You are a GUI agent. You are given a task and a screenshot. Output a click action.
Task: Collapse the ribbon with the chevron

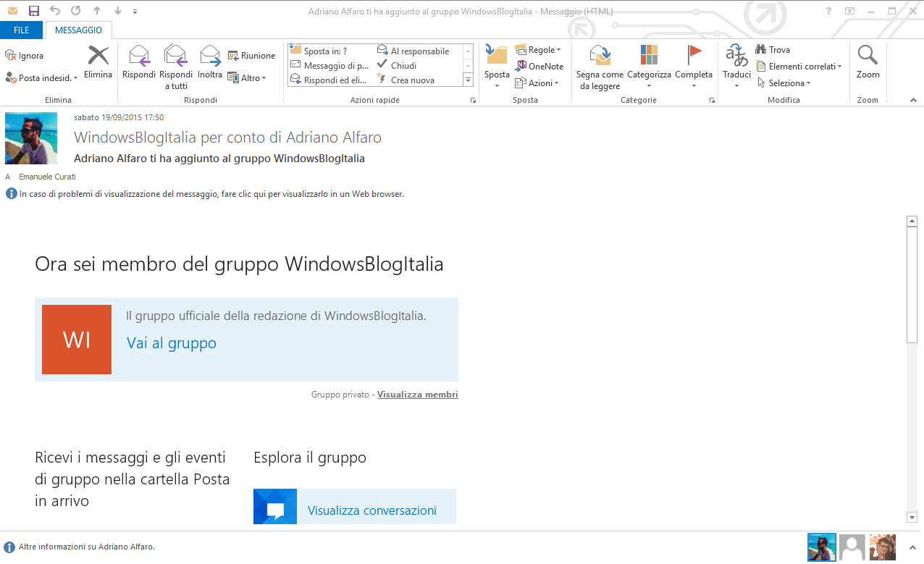tap(912, 101)
